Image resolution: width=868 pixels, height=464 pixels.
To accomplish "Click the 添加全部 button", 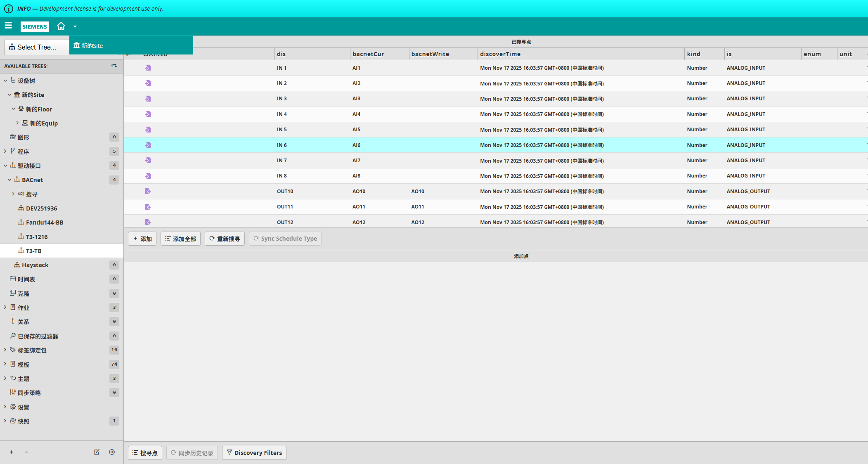I will coord(180,239).
